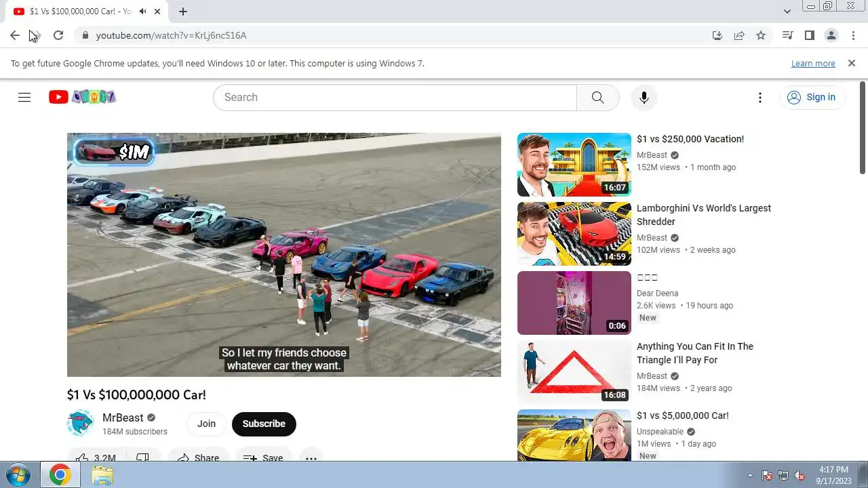Save the video to a playlist
This screenshot has width=868, height=488.
[x=264, y=458]
